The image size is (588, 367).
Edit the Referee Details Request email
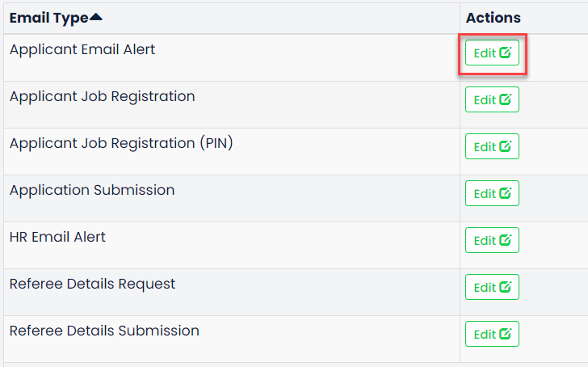(492, 287)
